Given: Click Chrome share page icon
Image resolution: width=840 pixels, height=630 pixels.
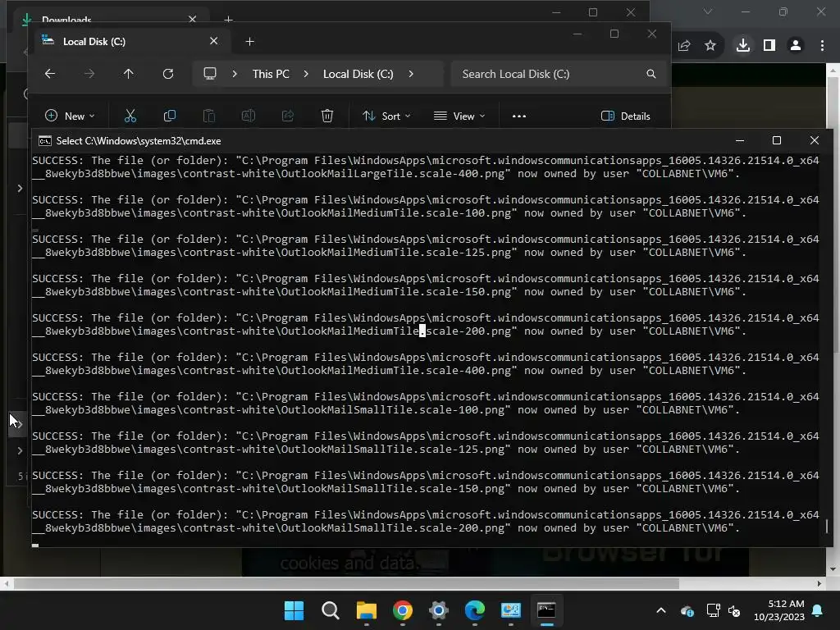Looking at the screenshot, I should (x=684, y=46).
